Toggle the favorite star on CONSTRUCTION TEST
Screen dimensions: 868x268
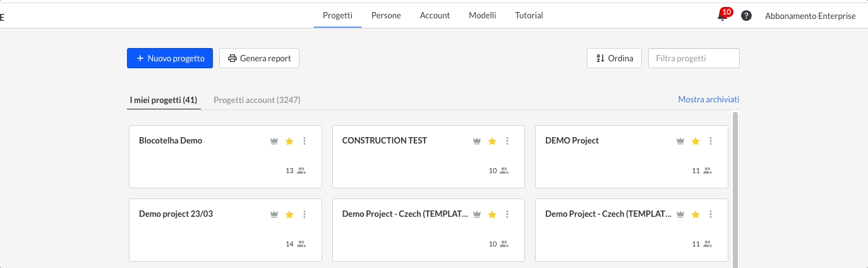[x=492, y=141]
